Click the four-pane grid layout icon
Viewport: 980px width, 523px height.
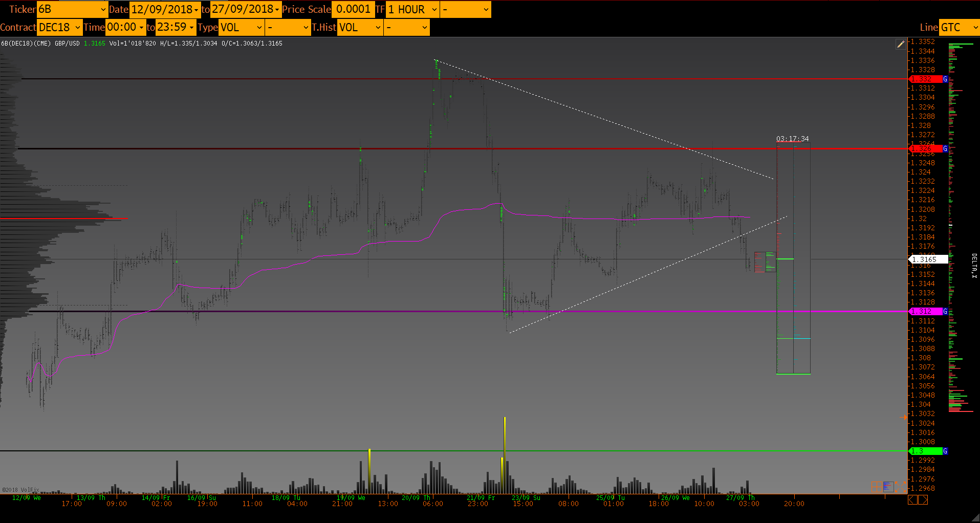876,487
